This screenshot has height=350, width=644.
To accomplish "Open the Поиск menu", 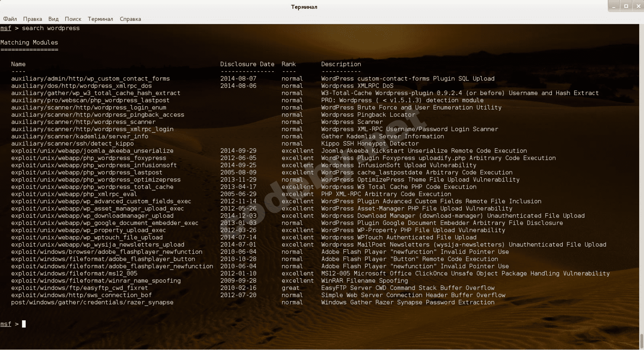I will pos(73,19).
